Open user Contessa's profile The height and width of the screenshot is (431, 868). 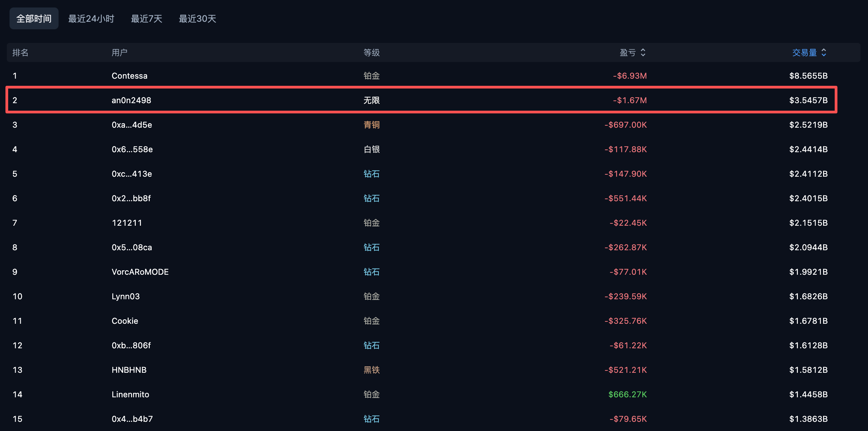pyautogui.click(x=130, y=76)
